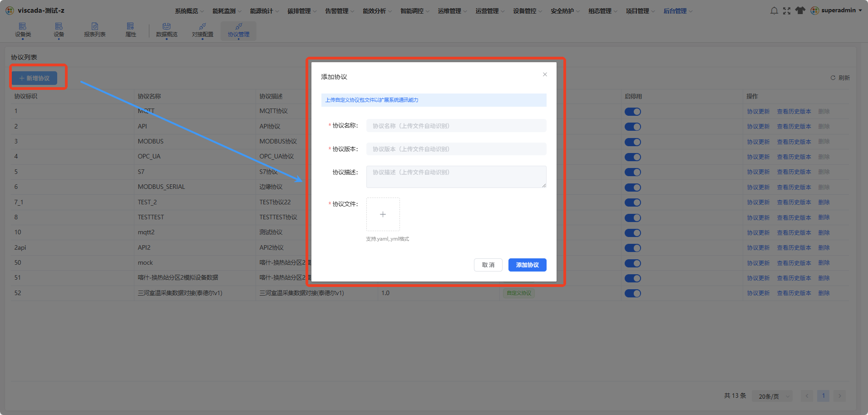Click the 自定义协议 tag in row 52
868x415 pixels.
519,293
